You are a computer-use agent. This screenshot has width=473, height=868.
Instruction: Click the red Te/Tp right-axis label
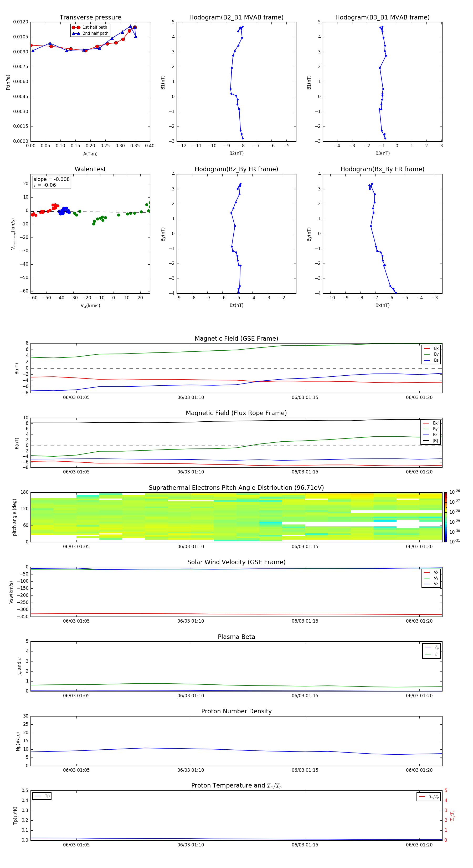453,816
